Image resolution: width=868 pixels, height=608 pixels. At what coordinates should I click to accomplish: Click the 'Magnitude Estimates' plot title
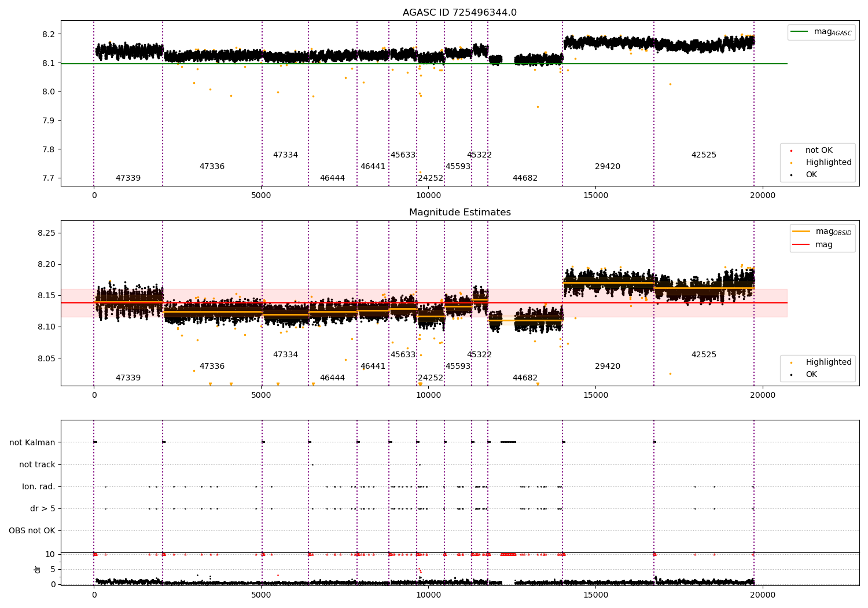point(459,213)
